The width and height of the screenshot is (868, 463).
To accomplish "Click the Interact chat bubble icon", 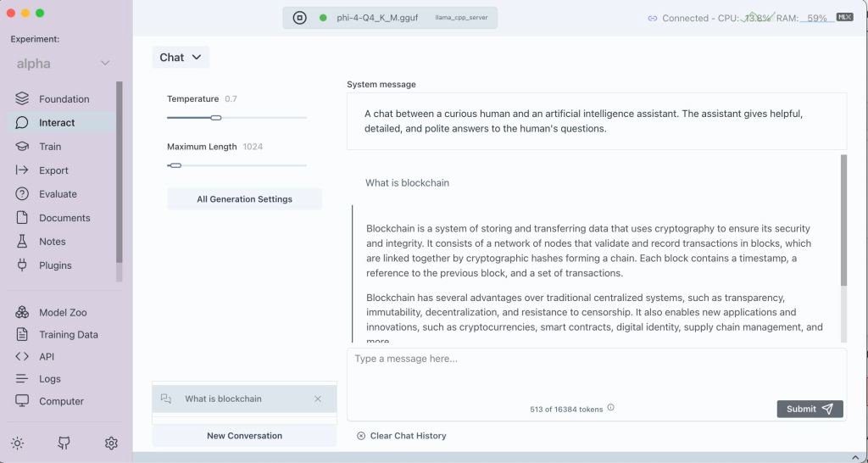I will [22, 122].
